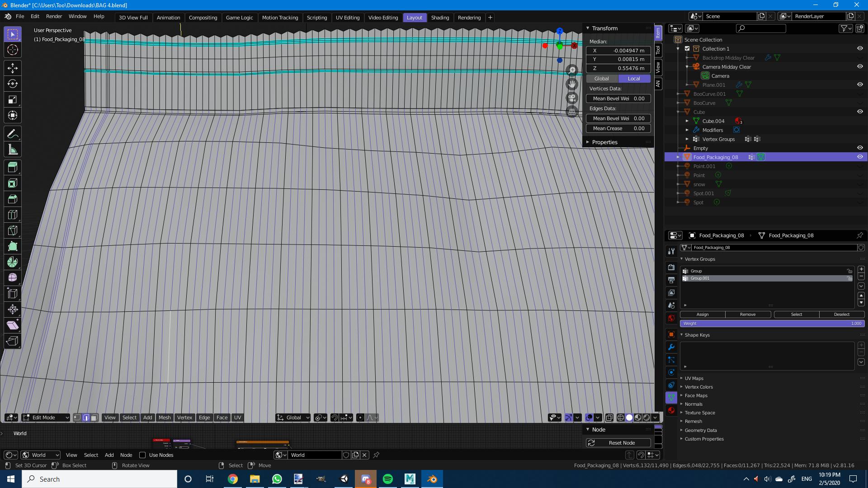Click the Median X input field
This screenshot has width=868, height=488.
618,51
